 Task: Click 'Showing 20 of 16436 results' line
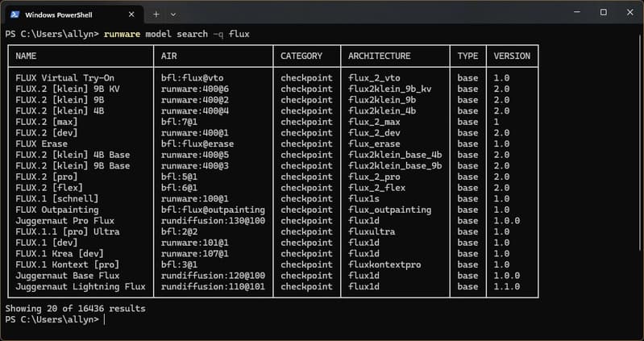click(x=76, y=308)
